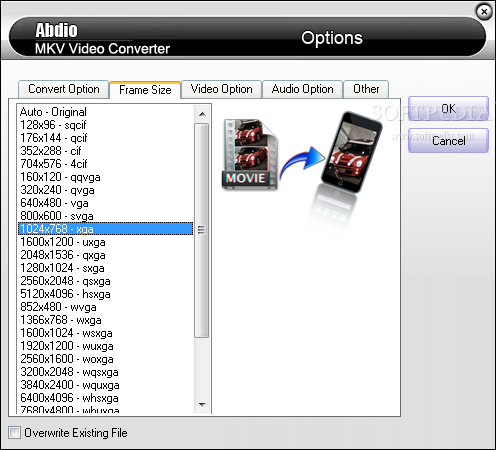
Task: Pick 852x480 - wvga from list
Action: tap(105, 307)
